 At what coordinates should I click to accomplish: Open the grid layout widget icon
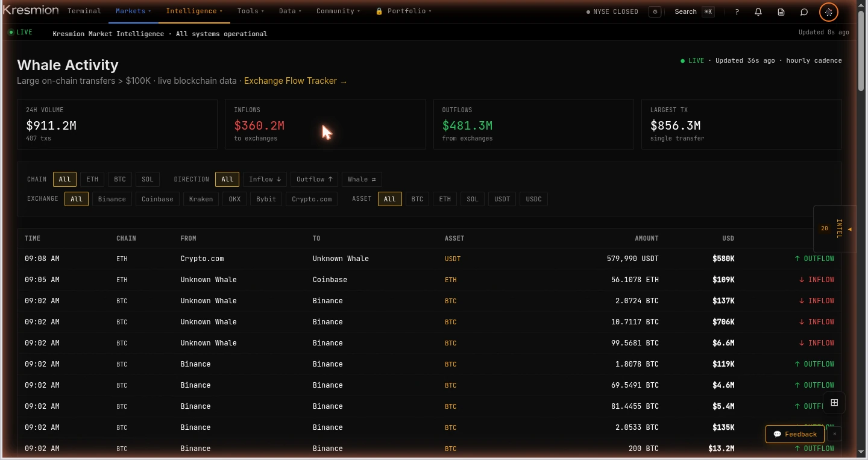pos(834,403)
